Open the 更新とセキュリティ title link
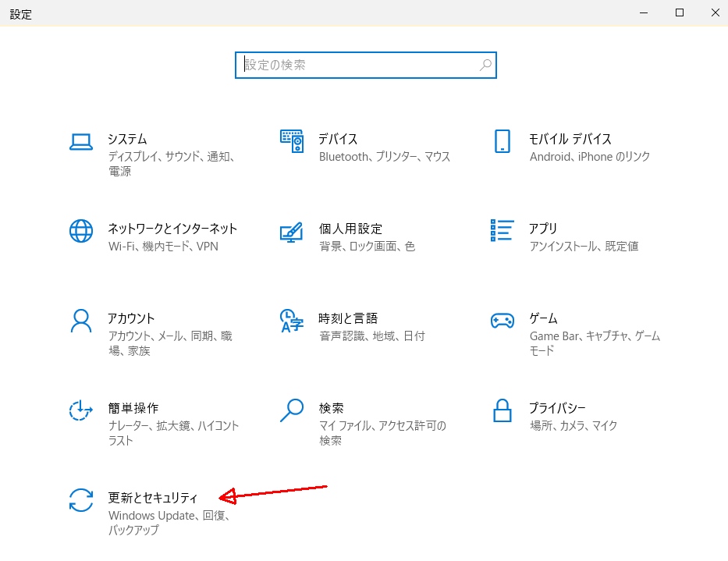Screen dimensions: 728x561 153,498
